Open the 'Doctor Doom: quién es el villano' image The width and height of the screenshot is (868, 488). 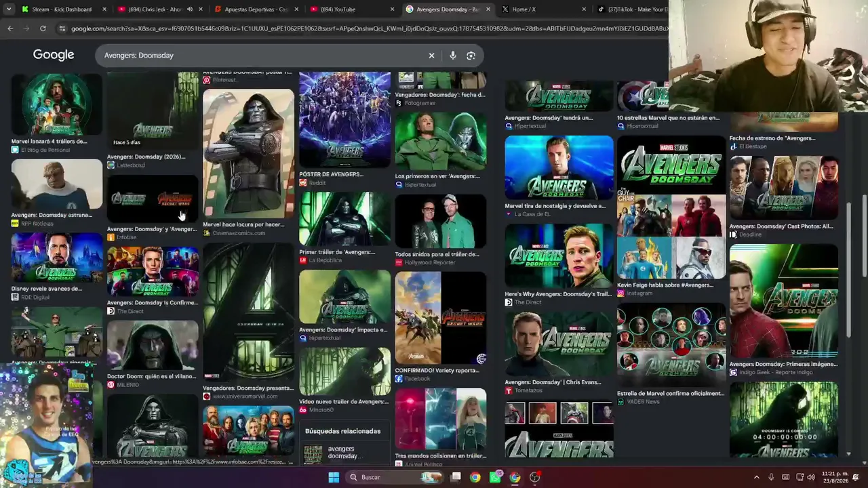point(153,345)
